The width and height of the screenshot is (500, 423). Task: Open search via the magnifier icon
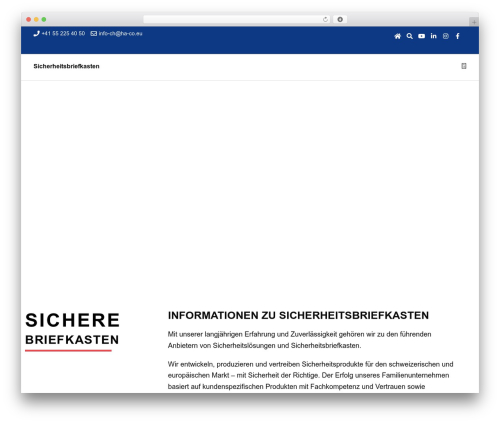pos(410,36)
